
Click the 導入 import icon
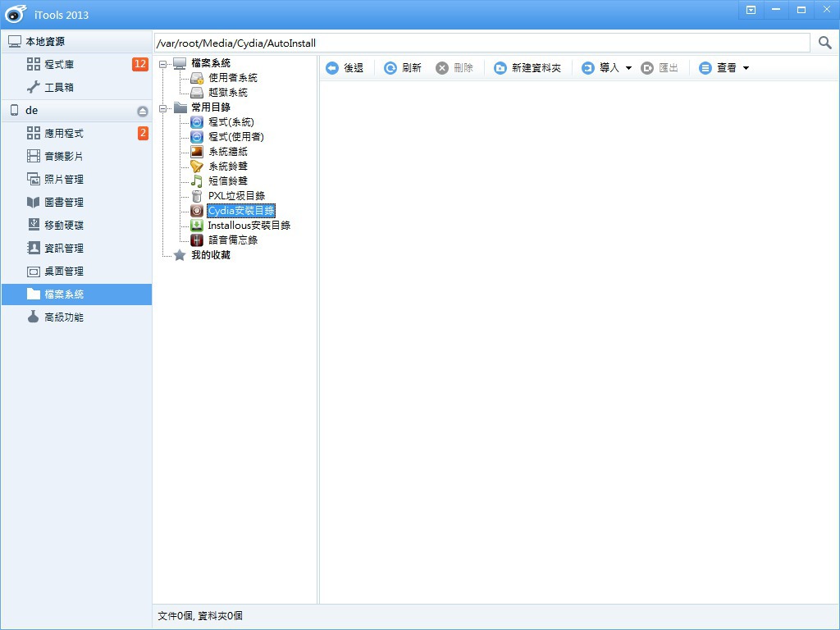(x=587, y=68)
